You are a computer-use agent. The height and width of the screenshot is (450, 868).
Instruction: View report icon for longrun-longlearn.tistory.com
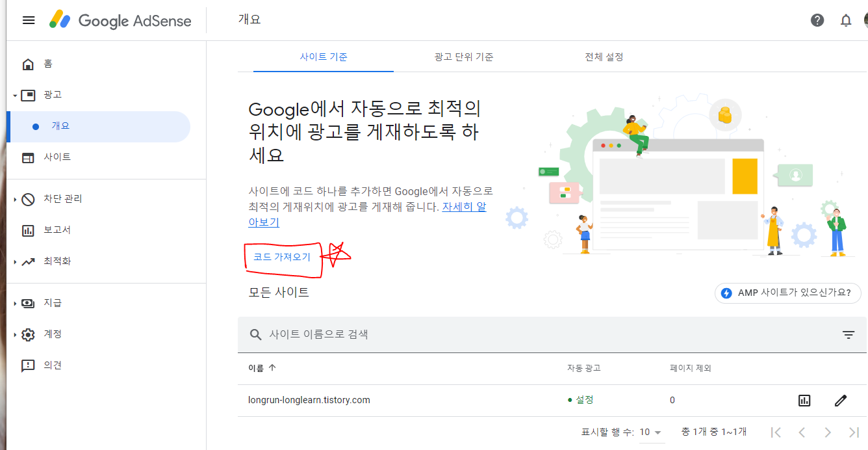(x=804, y=401)
